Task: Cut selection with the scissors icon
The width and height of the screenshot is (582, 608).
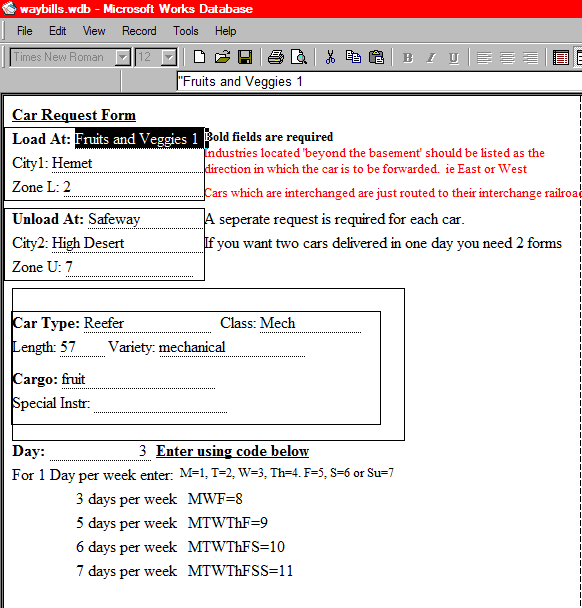Action: pyautogui.click(x=330, y=57)
